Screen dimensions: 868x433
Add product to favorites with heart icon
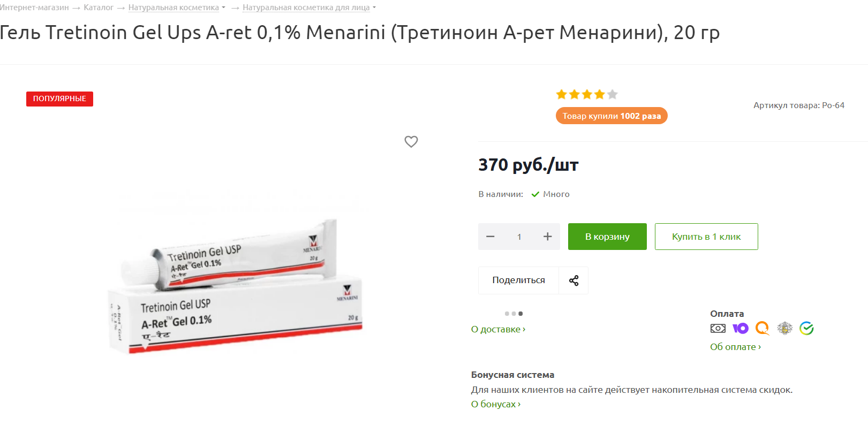pyautogui.click(x=411, y=142)
